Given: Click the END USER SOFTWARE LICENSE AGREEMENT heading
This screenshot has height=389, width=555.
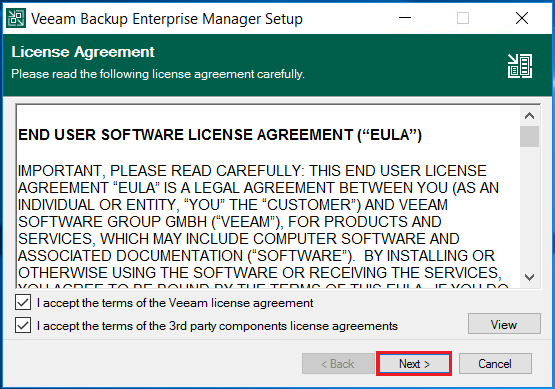Looking at the screenshot, I should pos(220,135).
